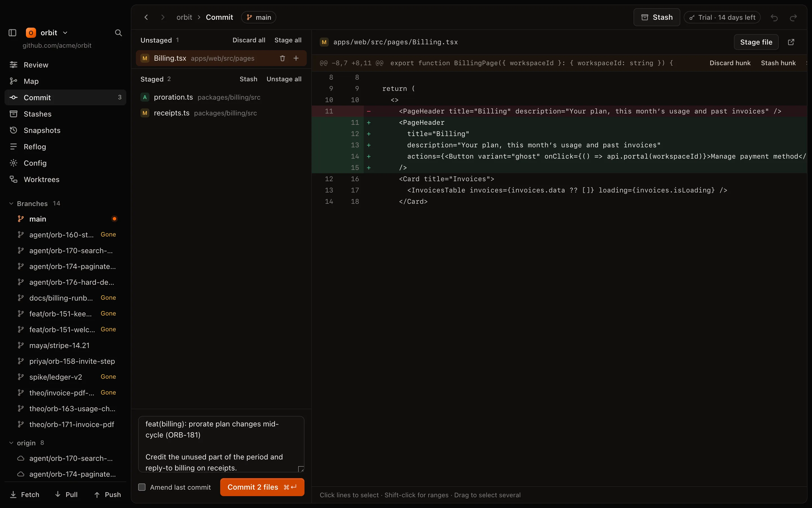The width and height of the screenshot is (812, 508).
Task: Click Discard hunk in diff header
Action: pyautogui.click(x=730, y=63)
